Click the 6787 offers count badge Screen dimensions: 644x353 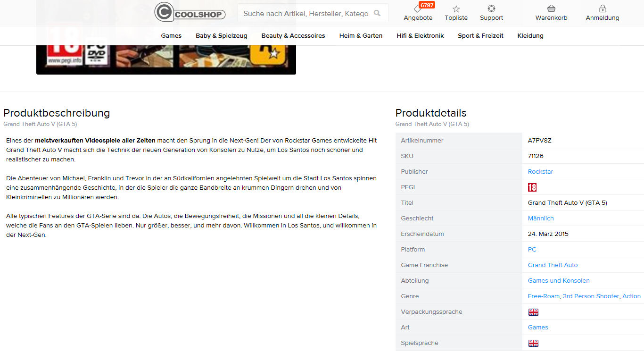tap(427, 5)
